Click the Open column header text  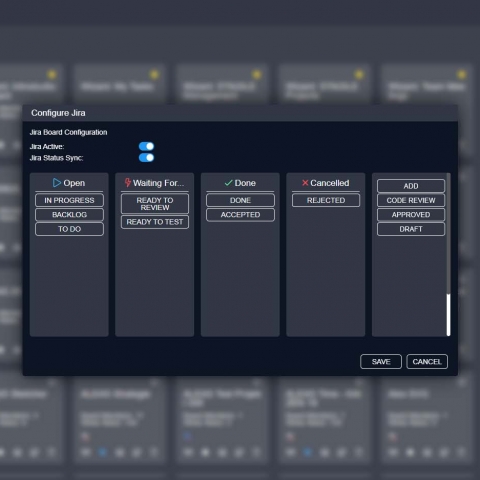coord(74,183)
